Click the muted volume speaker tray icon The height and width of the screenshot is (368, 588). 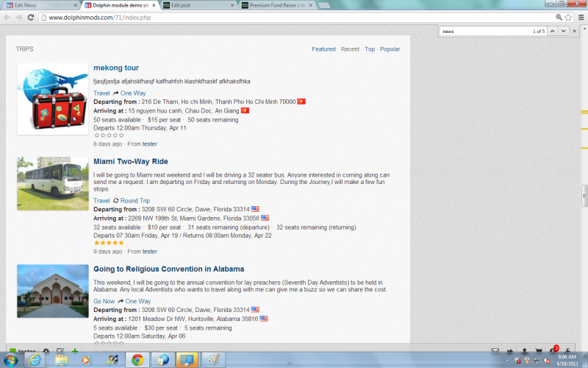tap(547, 361)
